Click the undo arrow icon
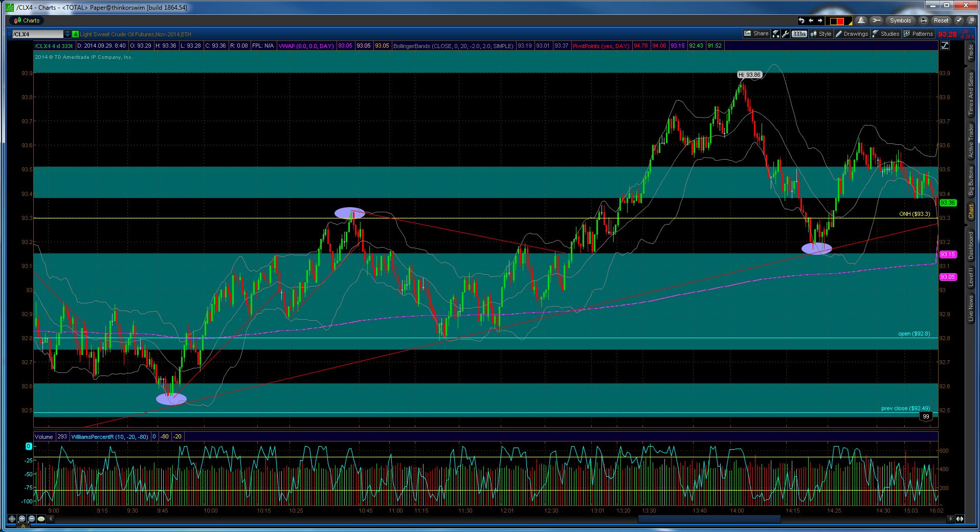This screenshot has height=532, width=980. coord(801,20)
